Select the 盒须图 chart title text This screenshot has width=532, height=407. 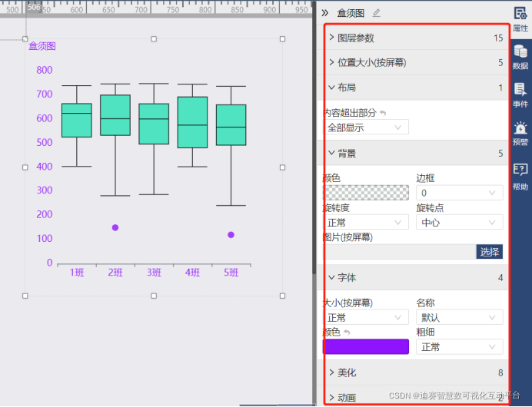[42, 46]
